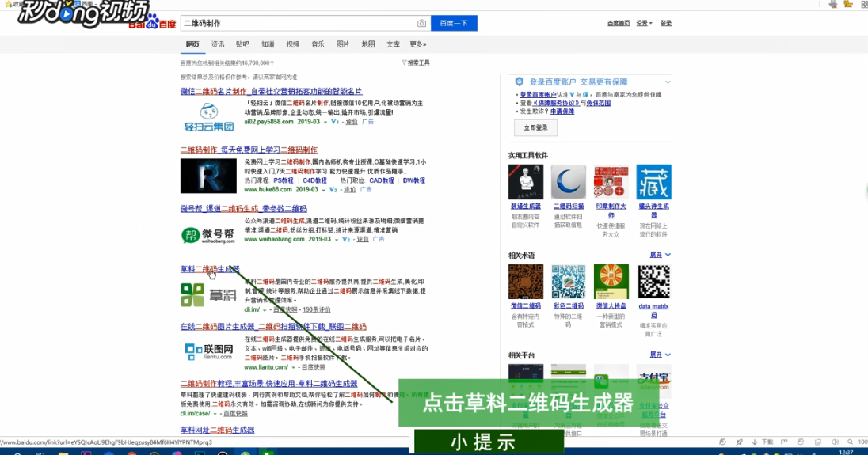Viewport: 868px width, 455px height.
Task: Open the 草料网址二维码生成器 link
Action: click(217, 430)
